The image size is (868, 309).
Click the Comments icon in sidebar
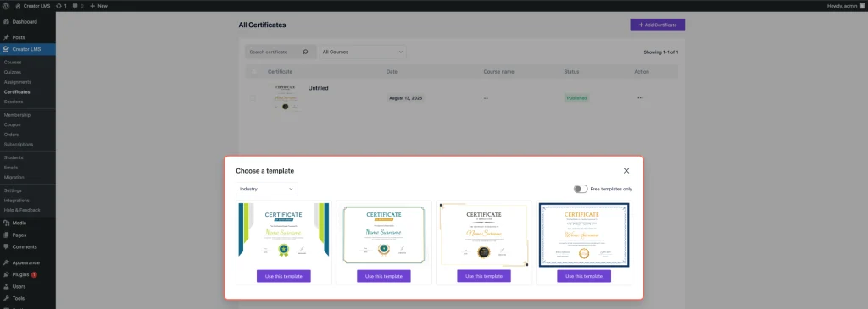click(x=6, y=246)
